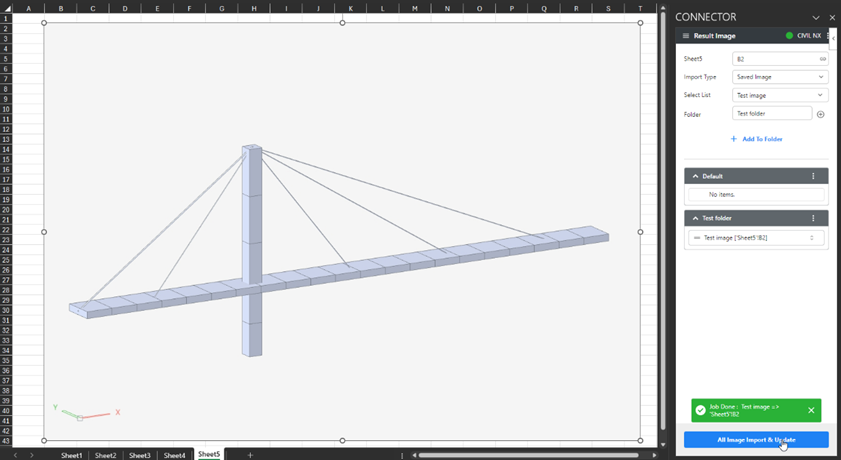Image resolution: width=841 pixels, height=460 pixels.
Task: Click the Folder name input field
Action: pyautogui.click(x=772, y=114)
